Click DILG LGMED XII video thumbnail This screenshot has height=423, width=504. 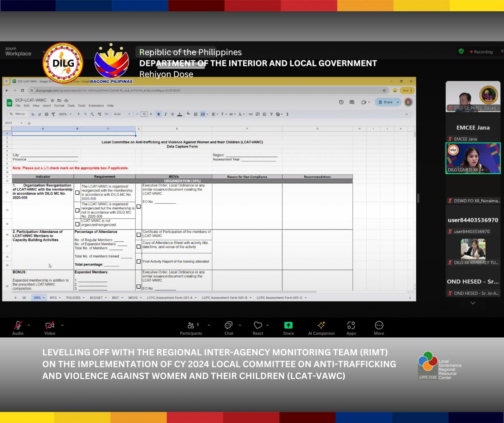tap(473, 158)
